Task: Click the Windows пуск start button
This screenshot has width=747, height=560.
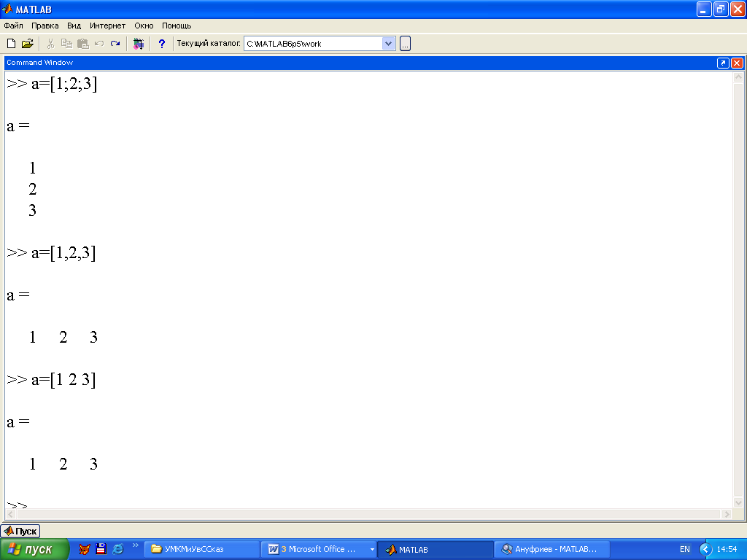Action: (x=34, y=549)
